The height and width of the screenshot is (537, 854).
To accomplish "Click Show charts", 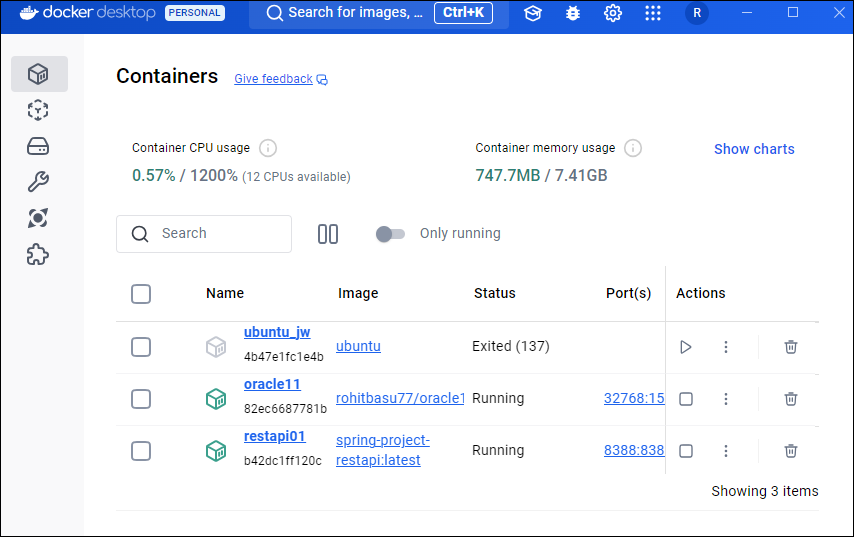I will [754, 149].
